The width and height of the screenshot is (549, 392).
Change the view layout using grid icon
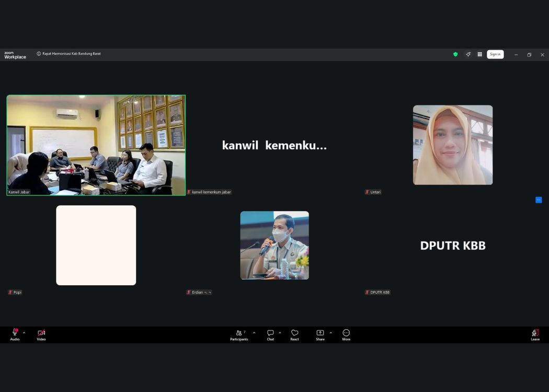click(x=480, y=54)
